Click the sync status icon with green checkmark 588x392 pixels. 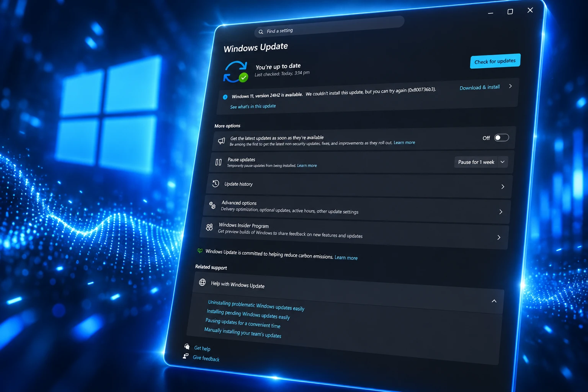(236, 72)
